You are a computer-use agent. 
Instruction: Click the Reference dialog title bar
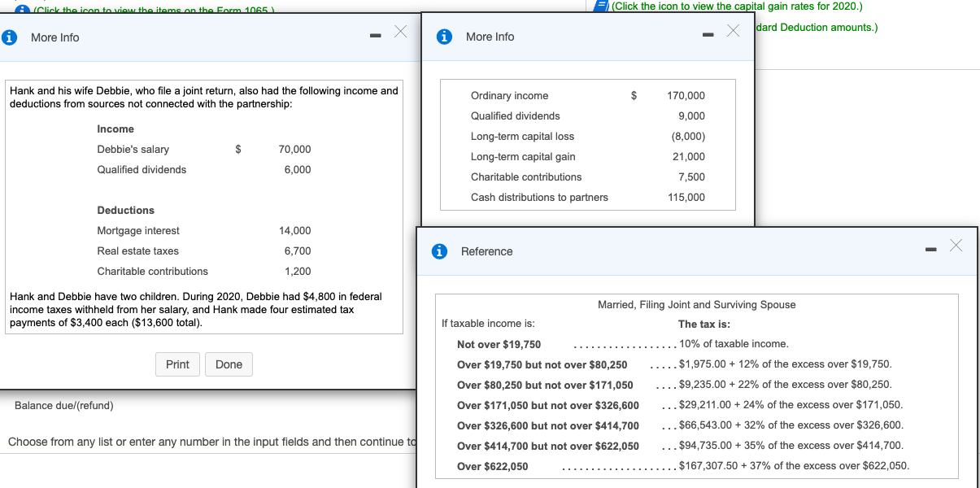pyautogui.click(x=569, y=252)
